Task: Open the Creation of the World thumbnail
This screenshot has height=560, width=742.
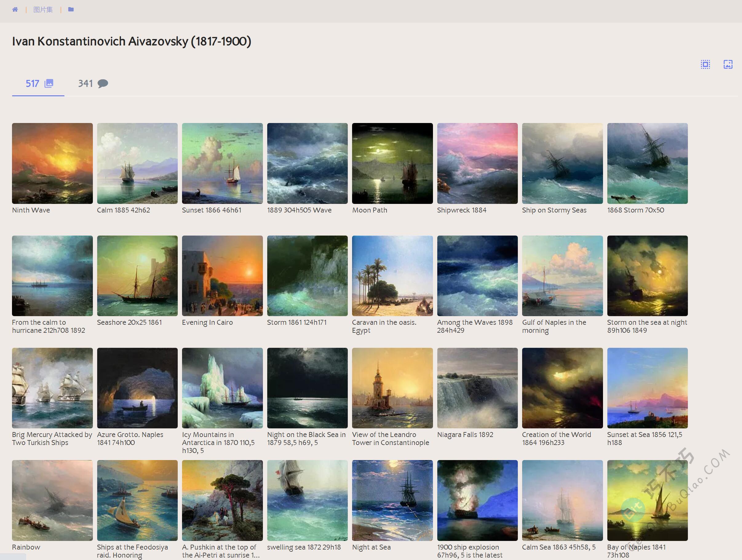Action: click(x=562, y=388)
